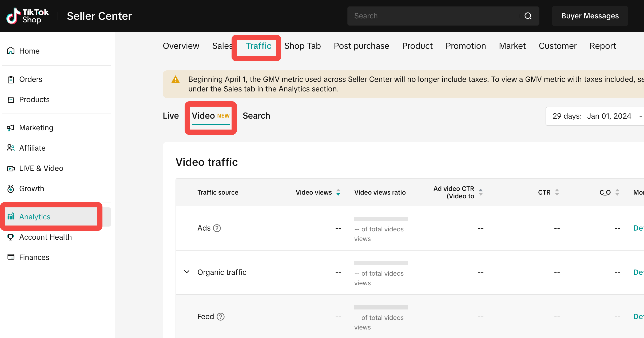Sort by Ad video CTR column
The image size is (644, 338).
tap(481, 192)
